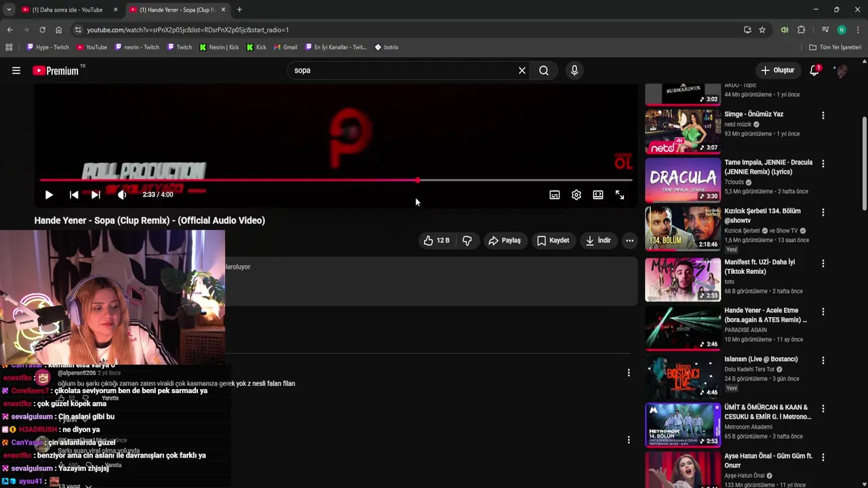Skip to the next track in the player
This screenshot has height=488, width=868.
point(96,195)
